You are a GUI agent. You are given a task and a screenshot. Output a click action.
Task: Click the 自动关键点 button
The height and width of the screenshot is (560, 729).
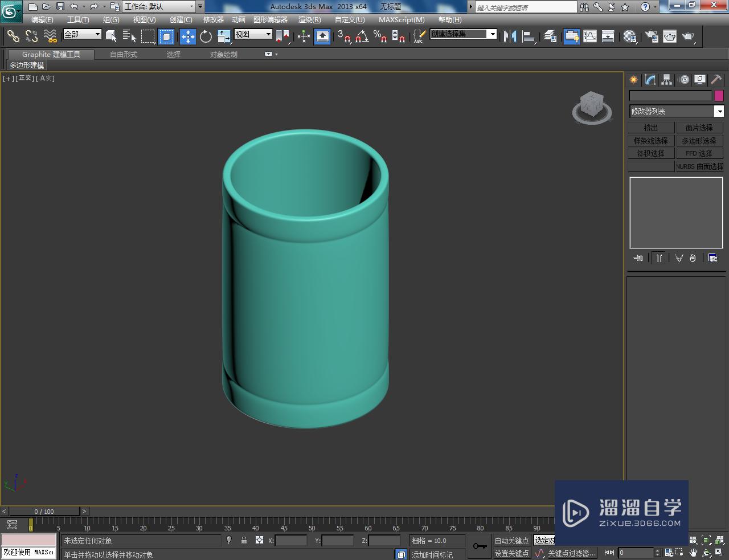tap(511, 541)
